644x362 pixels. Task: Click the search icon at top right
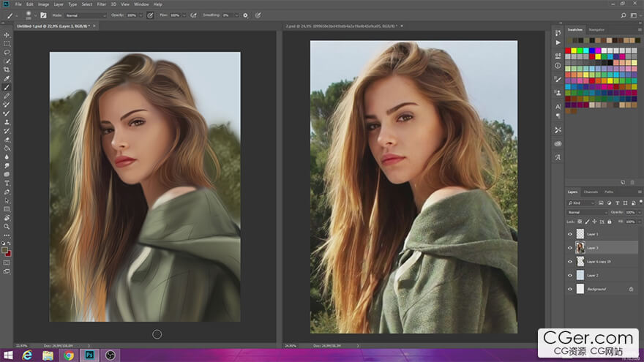(x=624, y=15)
